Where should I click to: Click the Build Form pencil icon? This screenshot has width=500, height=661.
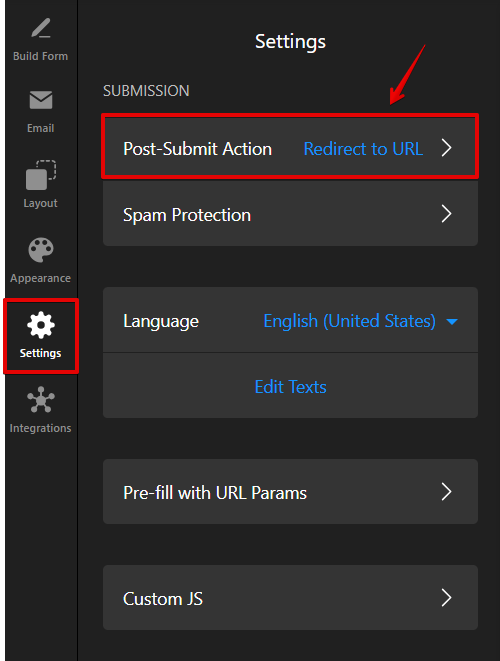(x=41, y=28)
